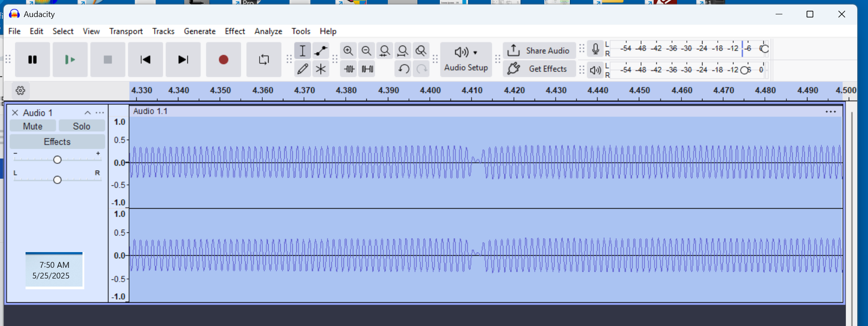Pause playback with the Pause button
Viewport: 868px width, 326px height.
[x=32, y=60]
